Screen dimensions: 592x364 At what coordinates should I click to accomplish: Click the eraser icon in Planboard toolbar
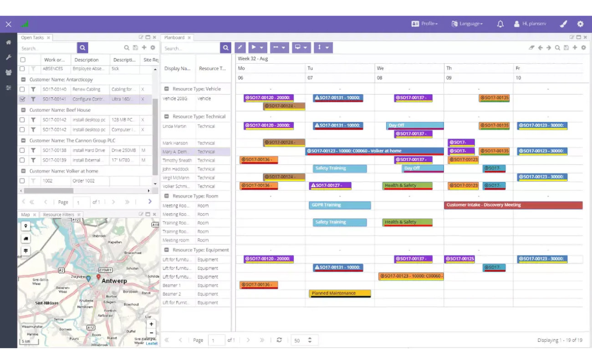click(531, 48)
